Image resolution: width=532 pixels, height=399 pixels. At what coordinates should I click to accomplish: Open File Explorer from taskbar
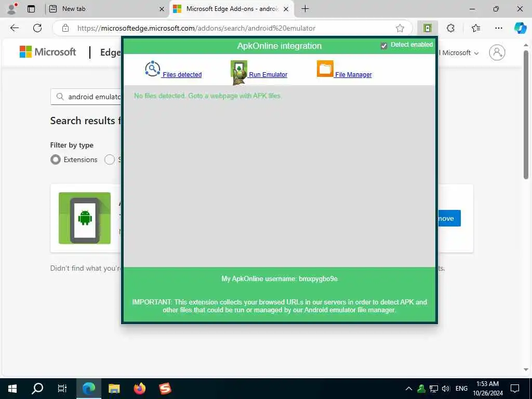[114, 389]
